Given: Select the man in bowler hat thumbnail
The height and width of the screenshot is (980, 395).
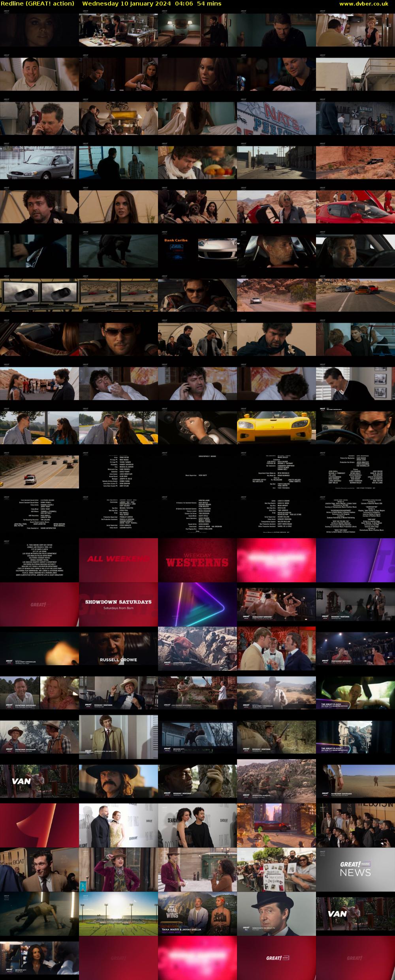Looking at the screenshot, I should (276, 914).
